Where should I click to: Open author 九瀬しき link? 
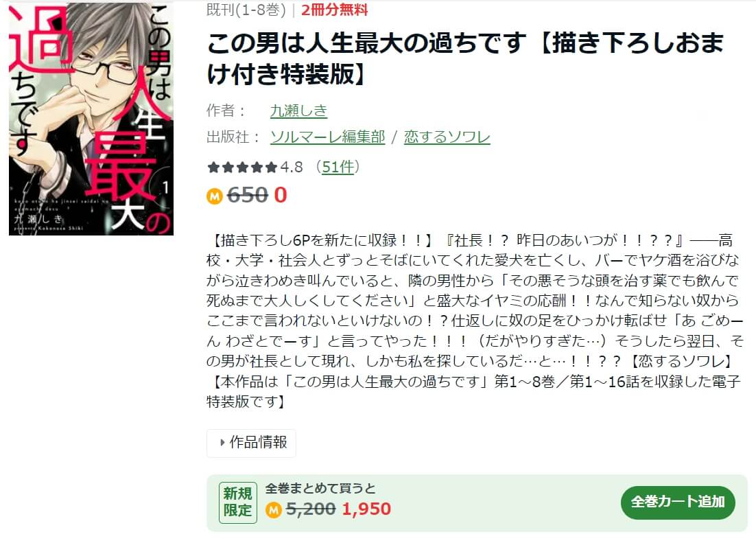tap(298, 111)
